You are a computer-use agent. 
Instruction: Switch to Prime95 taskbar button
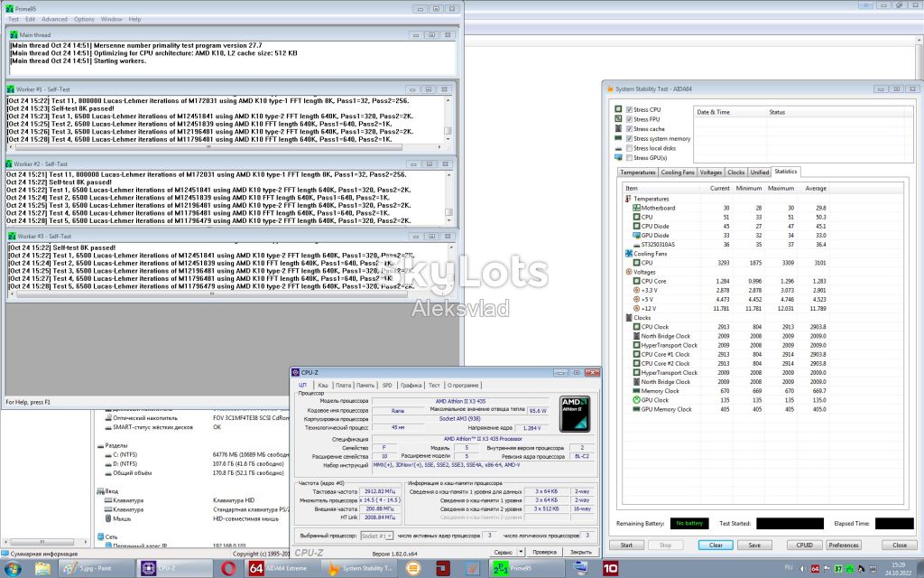click(x=526, y=569)
